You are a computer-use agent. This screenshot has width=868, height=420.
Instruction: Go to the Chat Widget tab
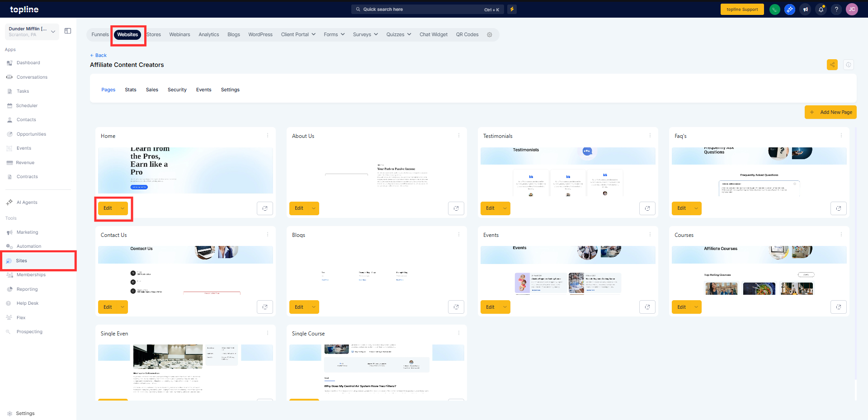click(x=434, y=35)
